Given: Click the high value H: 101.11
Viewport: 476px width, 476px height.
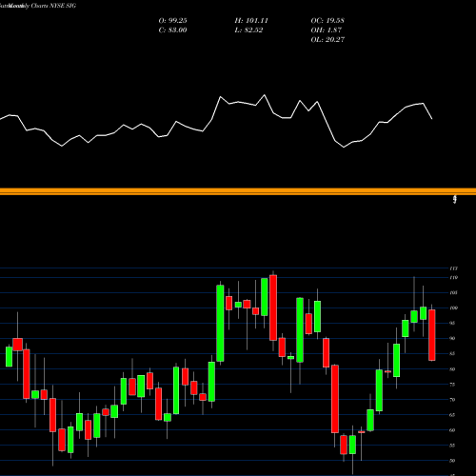Looking at the screenshot, I should [251, 21].
